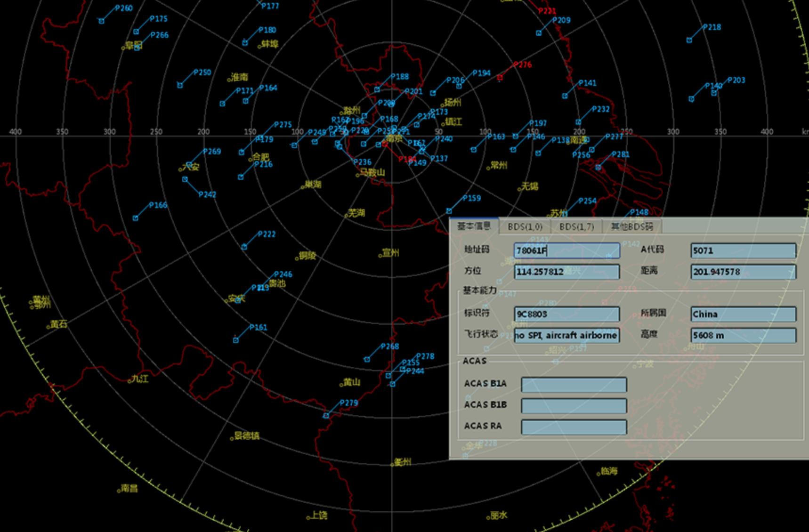Select the 黄石 city label
The height and width of the screenshot is (532, 809).
point(59,324)
